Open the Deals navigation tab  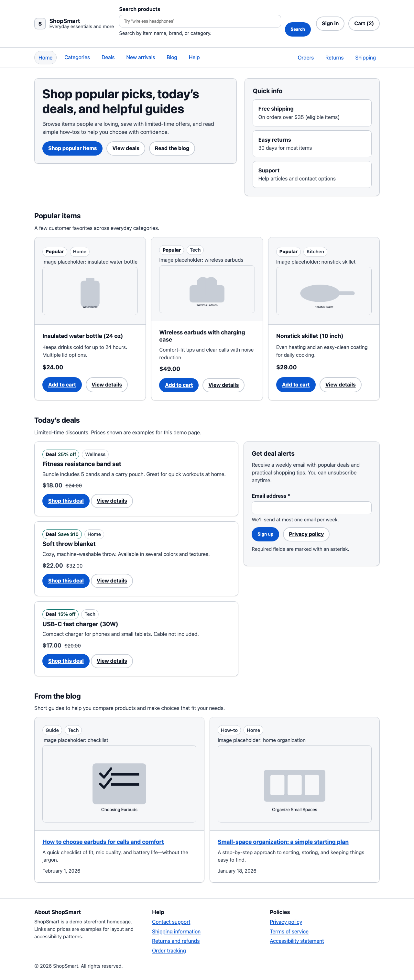(x=108, y=58)
